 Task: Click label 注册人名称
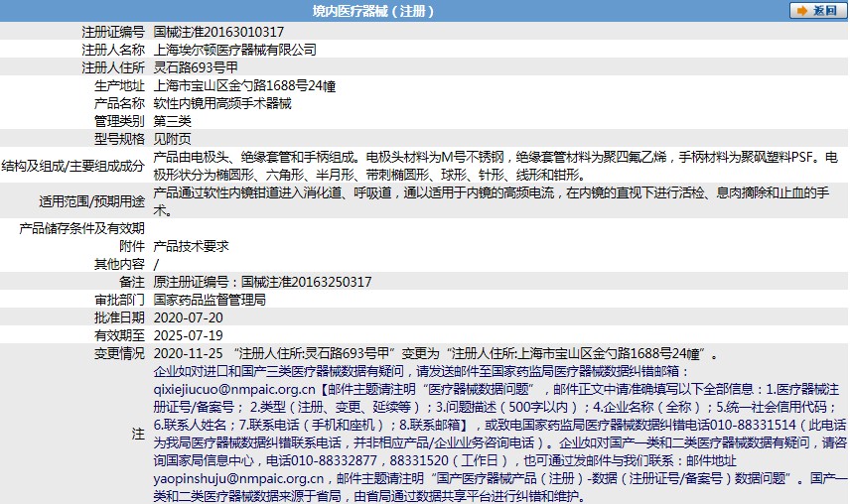[x=113, y=50]
